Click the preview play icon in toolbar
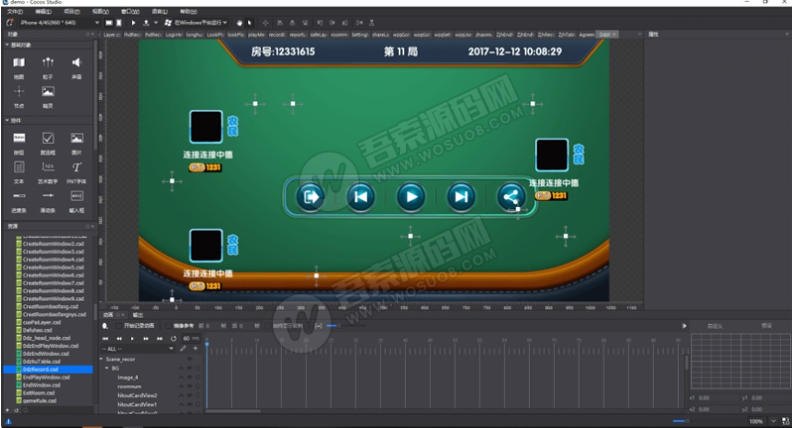 pyautogui.click(x=133, y=23)
